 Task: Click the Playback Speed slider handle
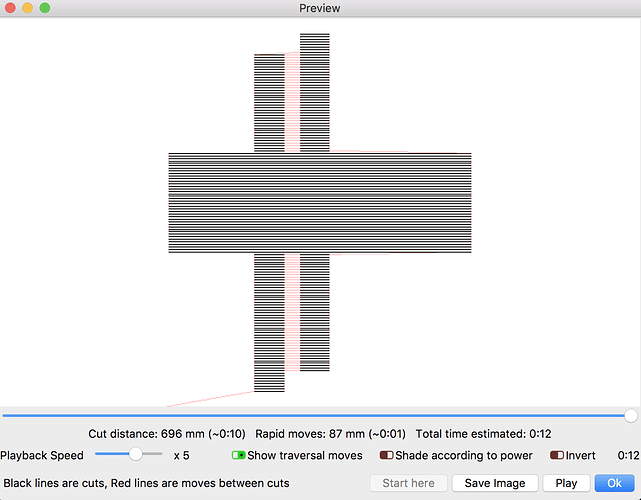(x=135, y=453)
